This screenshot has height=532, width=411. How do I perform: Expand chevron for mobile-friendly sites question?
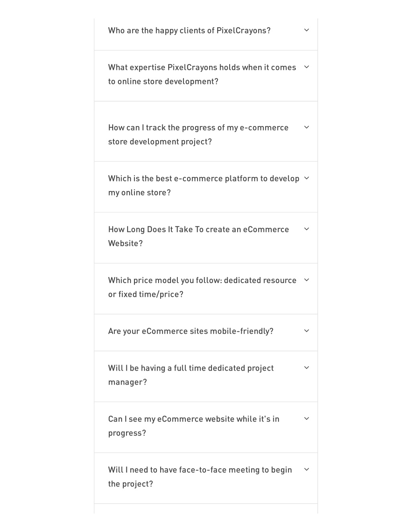pyautogui.click(x=307, y=331)
